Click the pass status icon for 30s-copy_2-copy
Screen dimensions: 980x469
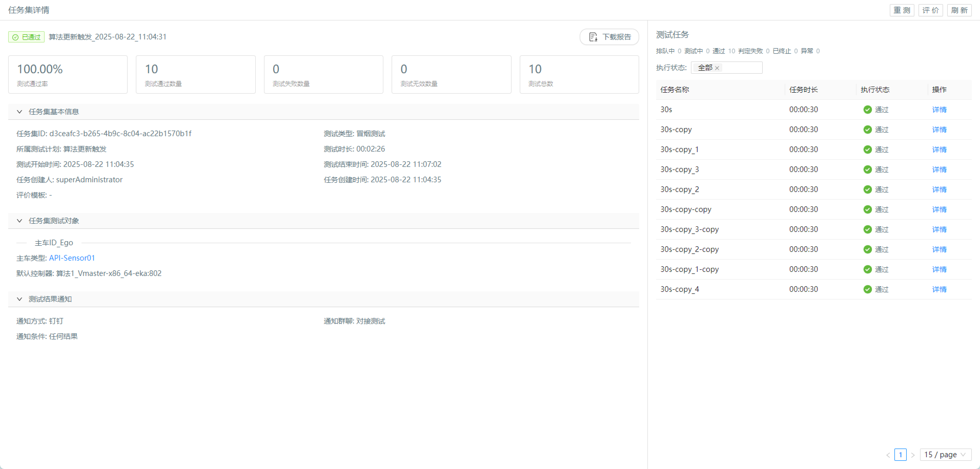867,249
